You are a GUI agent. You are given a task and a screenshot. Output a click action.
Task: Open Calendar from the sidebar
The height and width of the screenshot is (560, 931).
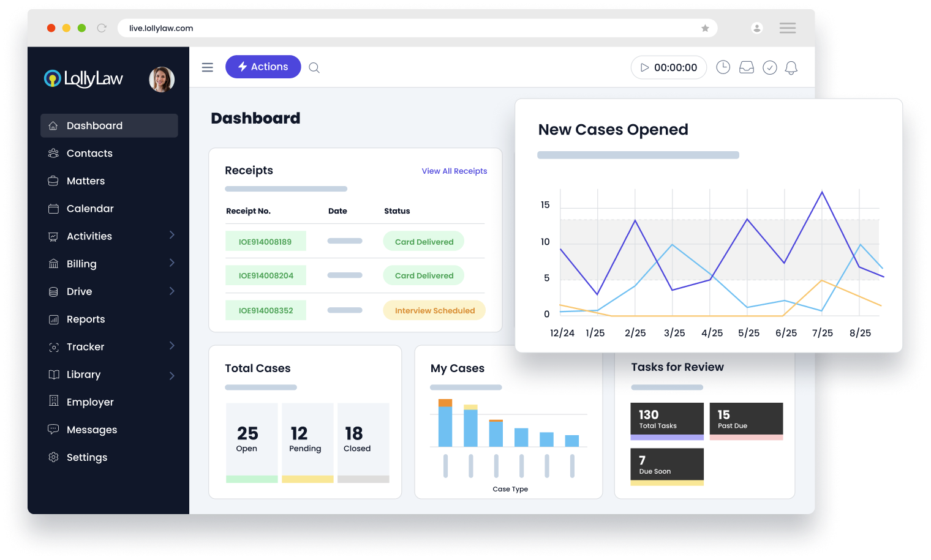point(90,209)
